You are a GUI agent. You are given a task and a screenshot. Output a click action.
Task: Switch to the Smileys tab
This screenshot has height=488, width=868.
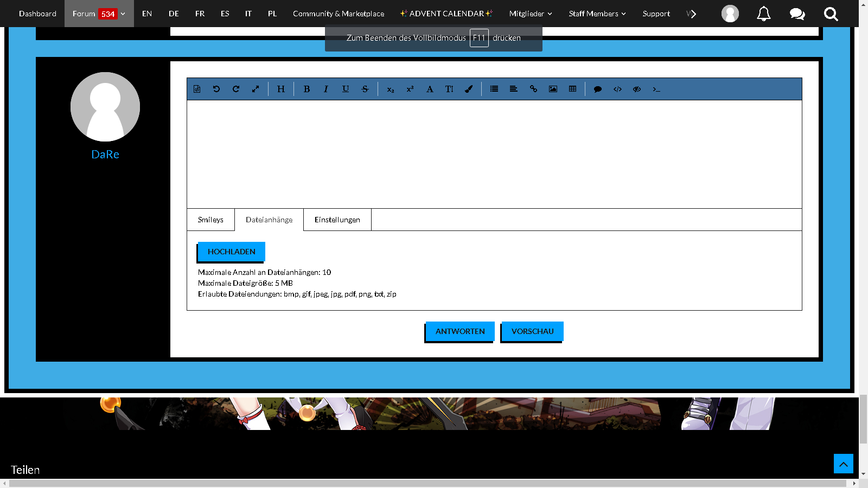(x=210, y=220)
